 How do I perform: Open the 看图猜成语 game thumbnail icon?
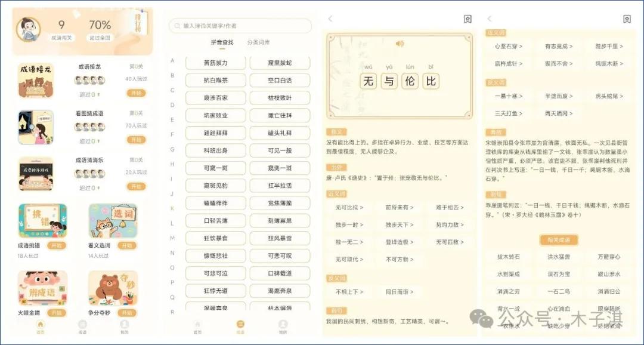tap(35, 127)
